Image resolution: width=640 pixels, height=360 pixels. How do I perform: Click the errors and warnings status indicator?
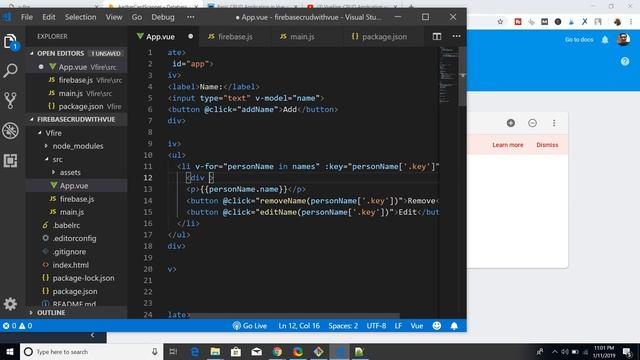click(x=18, y=326)
